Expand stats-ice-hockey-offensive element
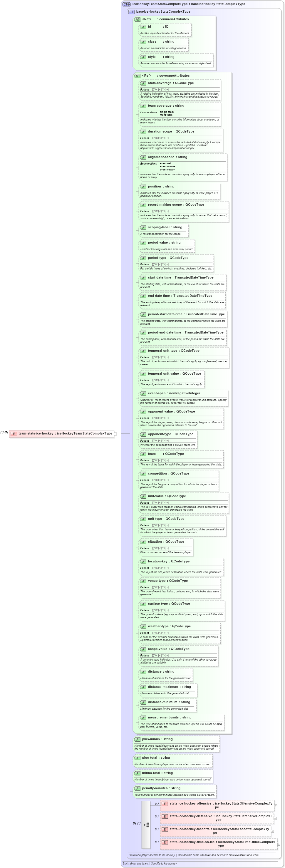This screenshot has width=285, height=868. (276, 806)
